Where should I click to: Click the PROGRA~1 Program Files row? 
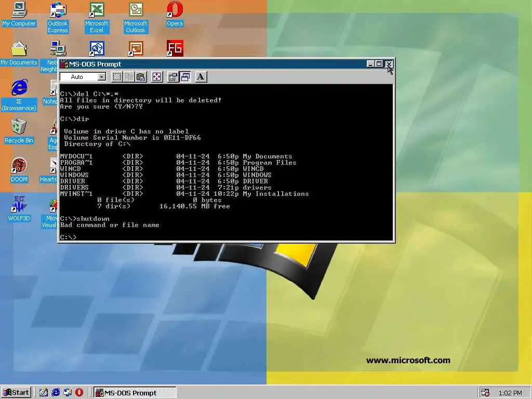click(178, 163)
